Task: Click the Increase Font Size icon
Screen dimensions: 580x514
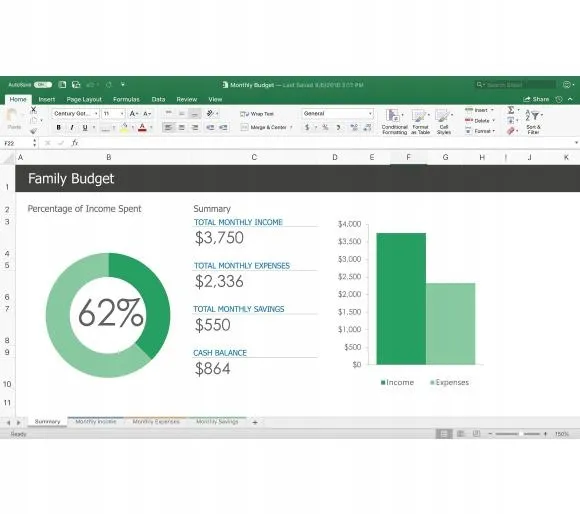Action: [x=134, y=114]
